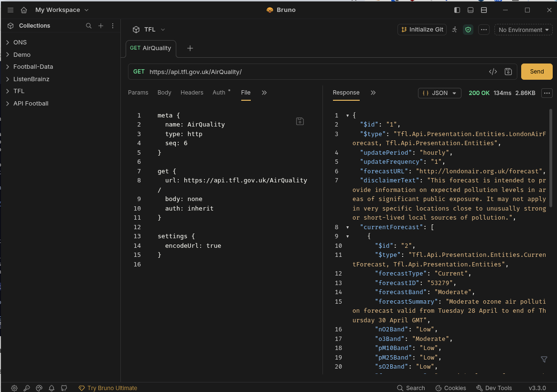
Task: Open notifications bell in status bar
Action: [52, 388]
